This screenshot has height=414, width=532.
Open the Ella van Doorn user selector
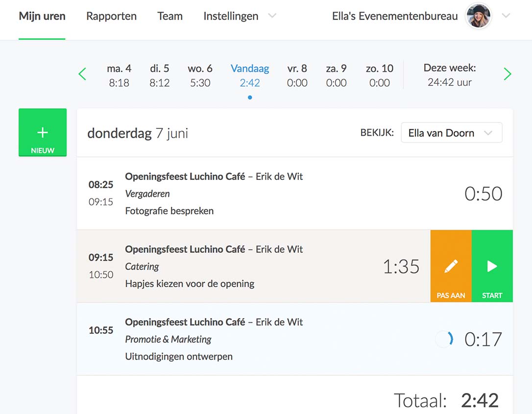pos(451,133)
